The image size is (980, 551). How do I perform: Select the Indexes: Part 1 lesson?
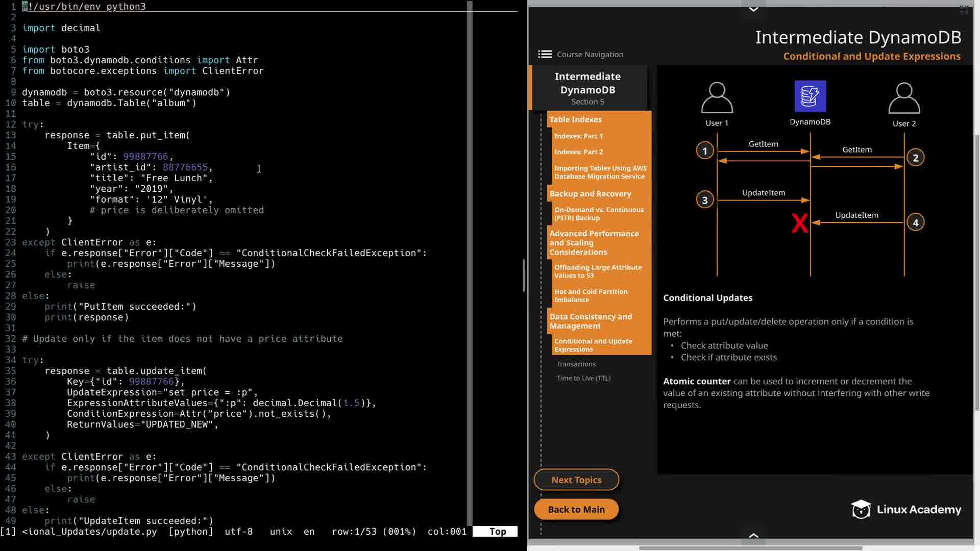pos(578,136)
